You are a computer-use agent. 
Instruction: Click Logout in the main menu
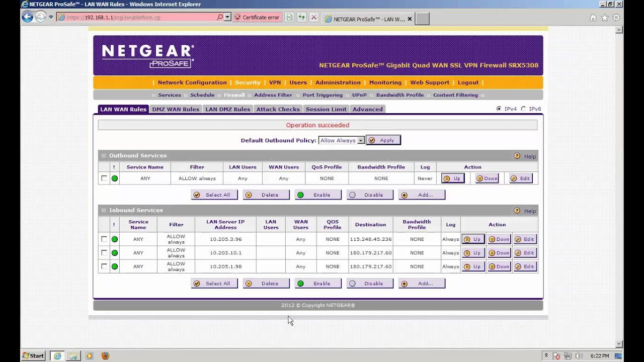click(x=468, y=82)
